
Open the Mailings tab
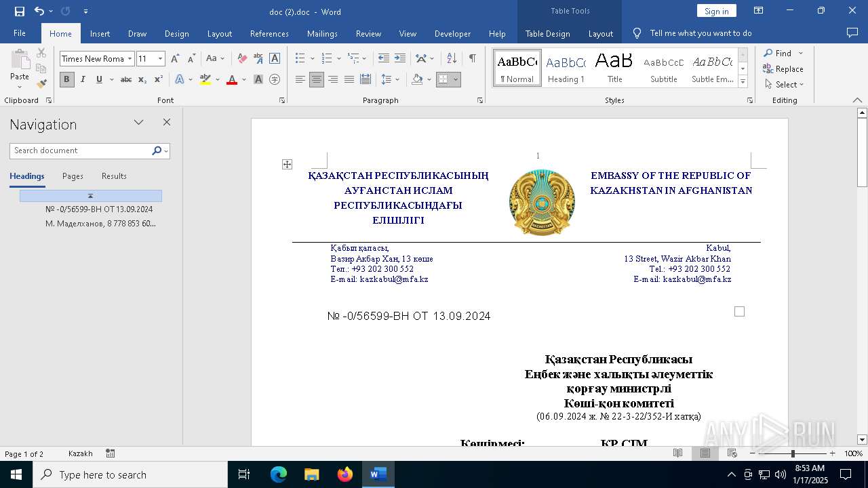322,33
